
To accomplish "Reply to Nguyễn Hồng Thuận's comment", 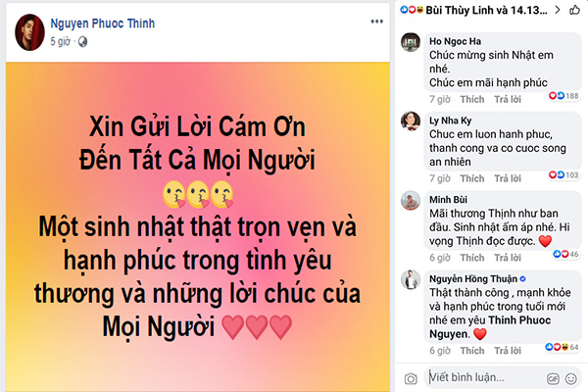I will (x=508, y=351).
